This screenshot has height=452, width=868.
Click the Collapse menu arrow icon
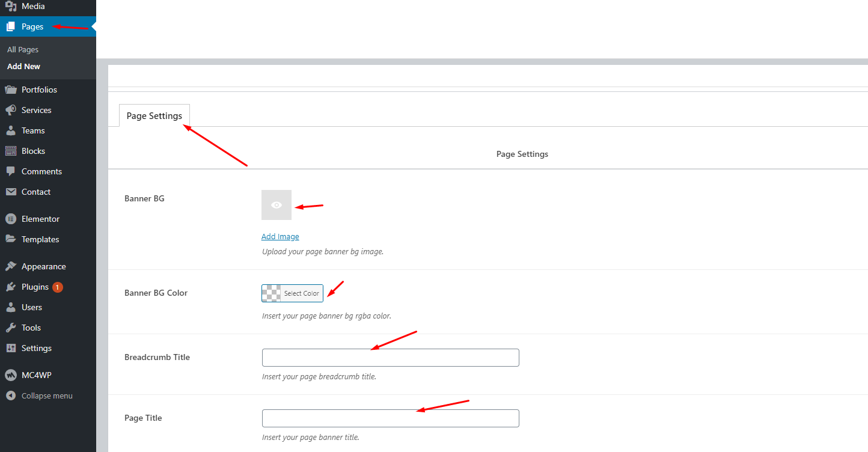coord(11,395)
